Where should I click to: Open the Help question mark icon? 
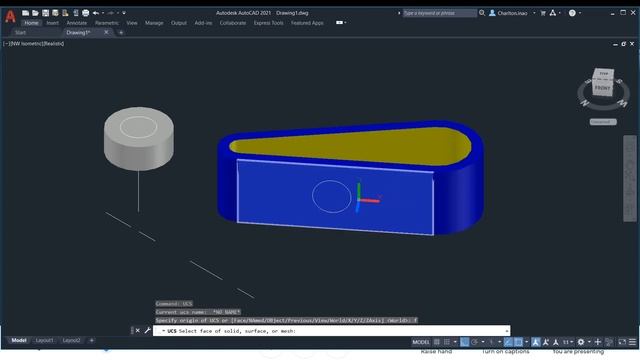point(572,13)
